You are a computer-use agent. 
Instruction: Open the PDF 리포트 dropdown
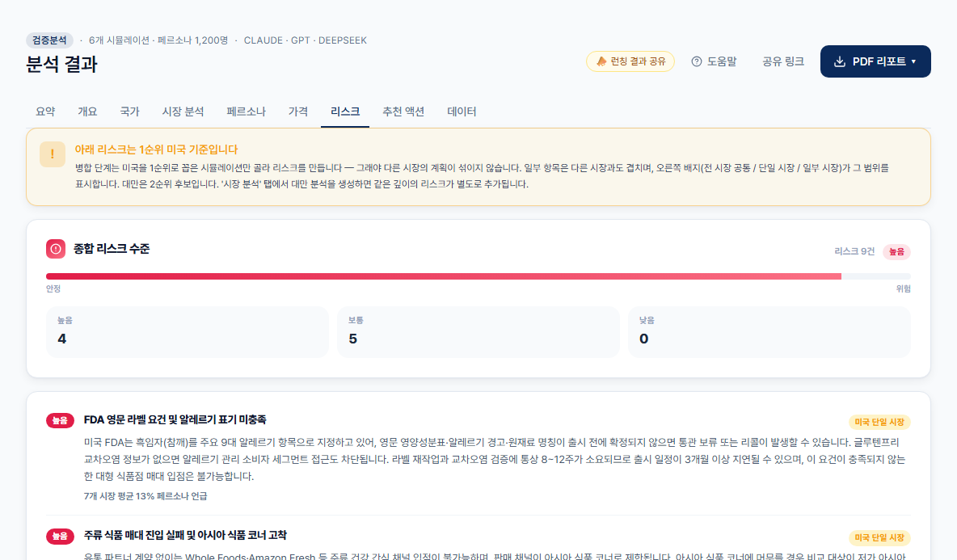pos(875,61)
